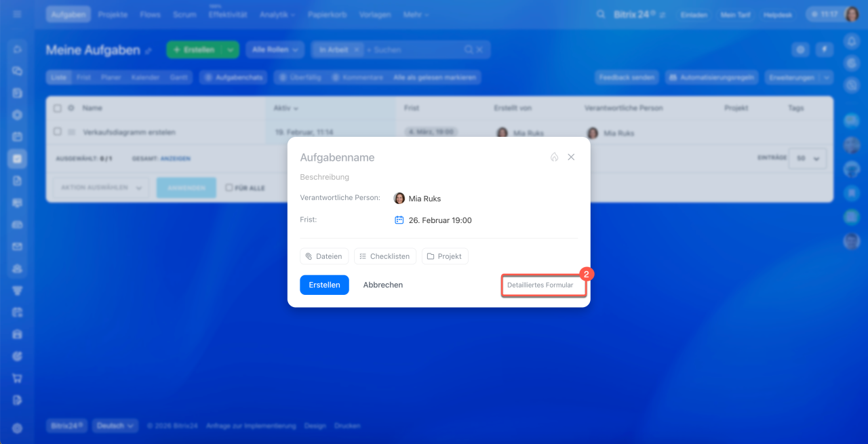Image resolution: width=868 pixels, height=444 pixels.
Task: Open the Aktion auswählen dropdown
Action: tap(101, 188)
